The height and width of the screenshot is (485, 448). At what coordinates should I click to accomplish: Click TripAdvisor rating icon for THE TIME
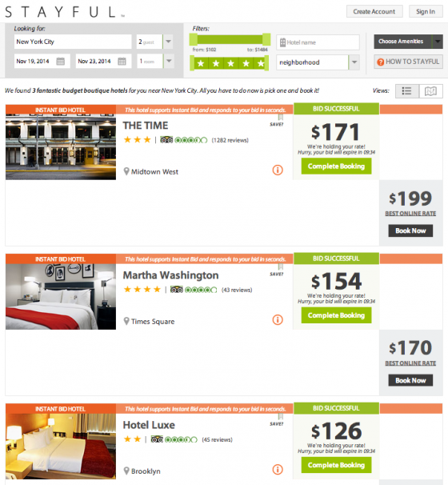click(166, 140)
